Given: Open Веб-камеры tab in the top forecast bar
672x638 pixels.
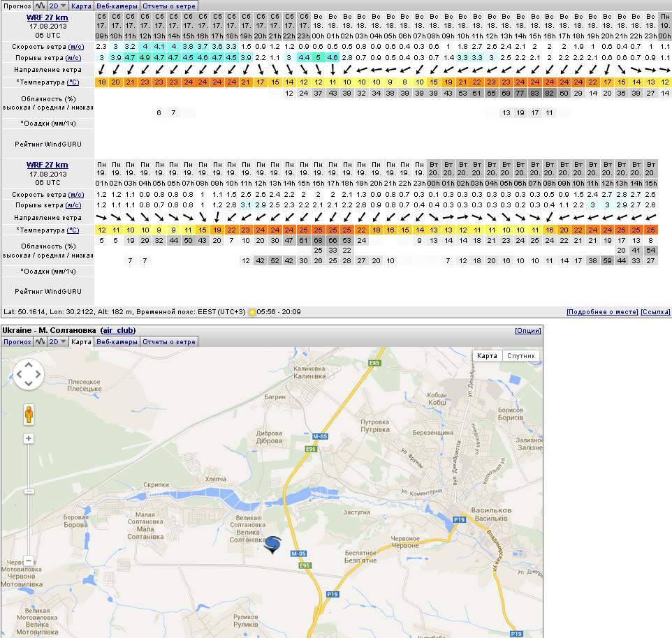Looking at the screenshot, I should (x=117, y=6).
